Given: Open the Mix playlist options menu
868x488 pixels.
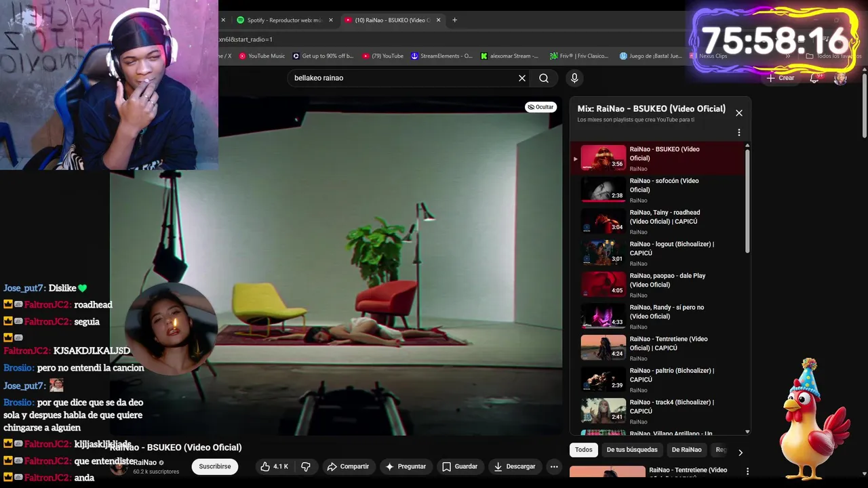Looking at the screenshot, I should pyautogui.click(x=739, y=133).
